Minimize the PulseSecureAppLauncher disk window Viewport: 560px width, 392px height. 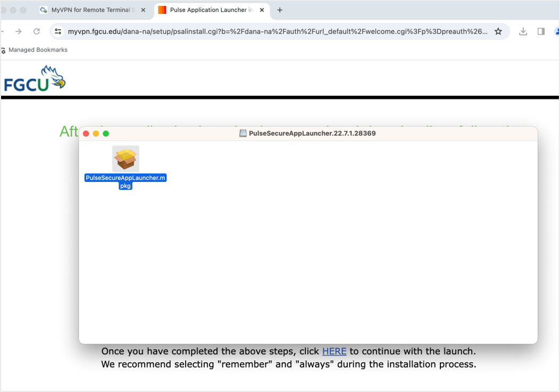coord(96,134)
